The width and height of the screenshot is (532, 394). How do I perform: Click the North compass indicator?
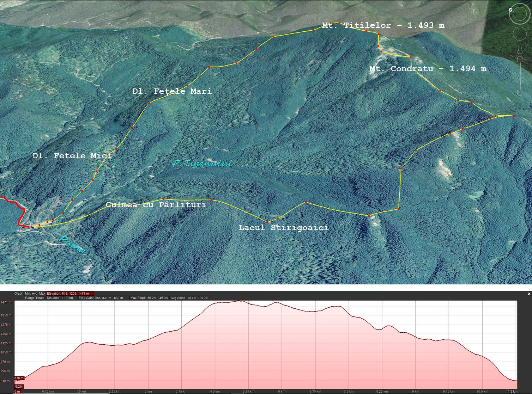point(510,10)
